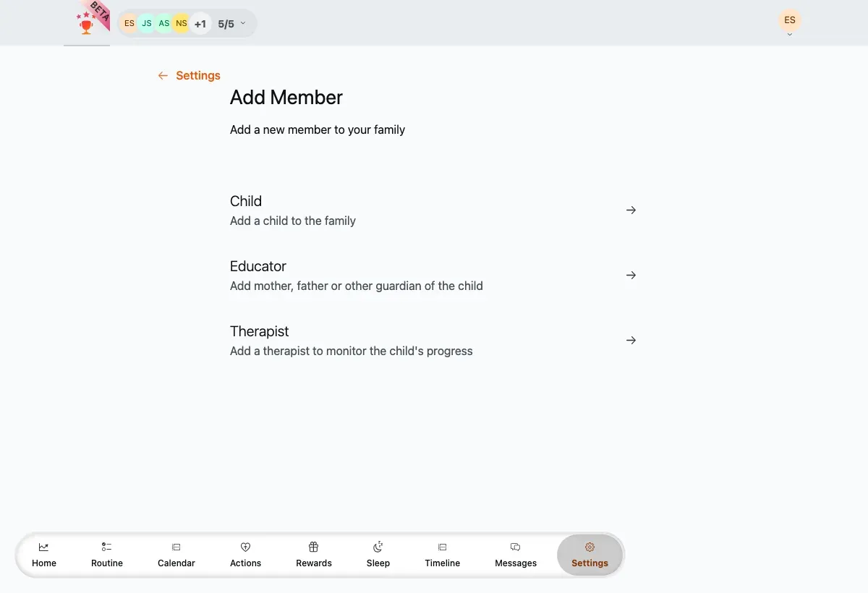Viewport: 868px width, 593px height.
Task: Select the JS member avatar
Action: pos(147,23)
